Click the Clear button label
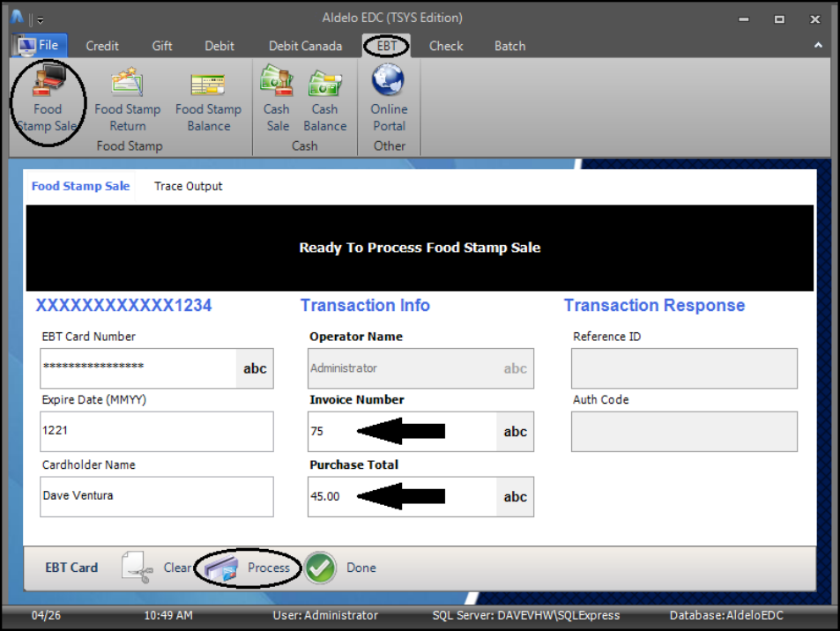Screen dimensions: 840x631 point(177,568)
